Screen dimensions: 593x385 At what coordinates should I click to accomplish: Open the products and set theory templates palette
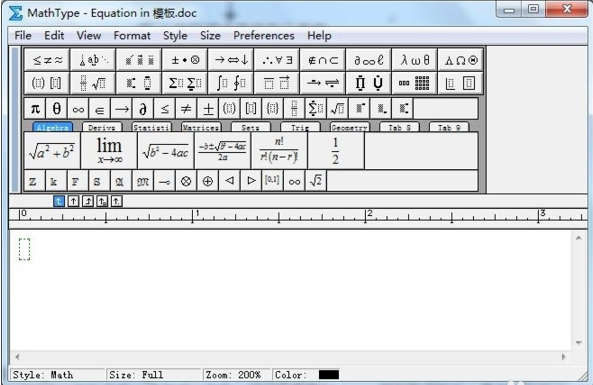click(369, 83)
